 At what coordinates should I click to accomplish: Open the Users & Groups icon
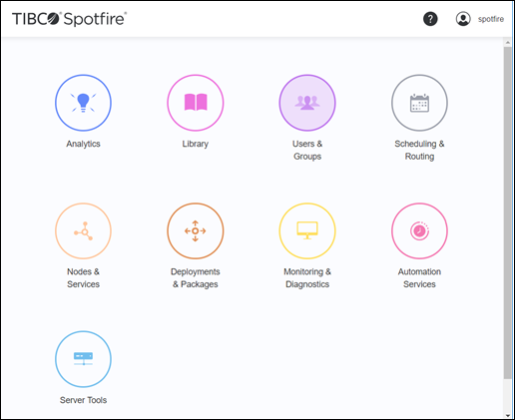307,103
